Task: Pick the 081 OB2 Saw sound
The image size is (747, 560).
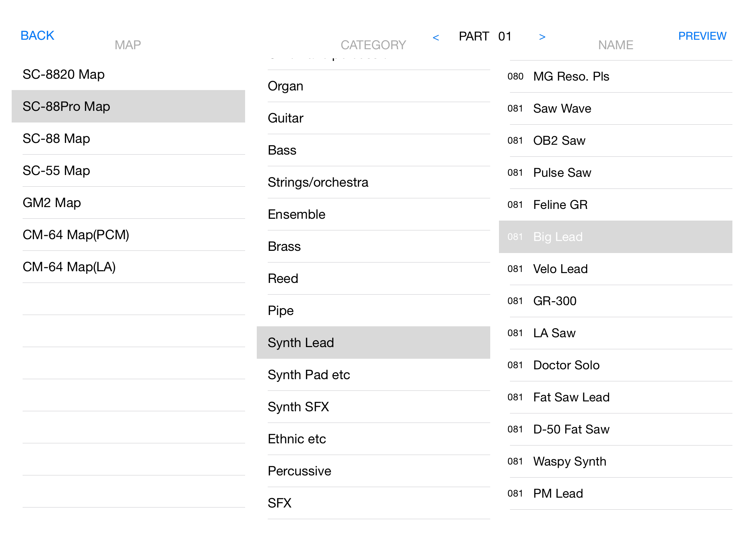Action: [616, 141]
